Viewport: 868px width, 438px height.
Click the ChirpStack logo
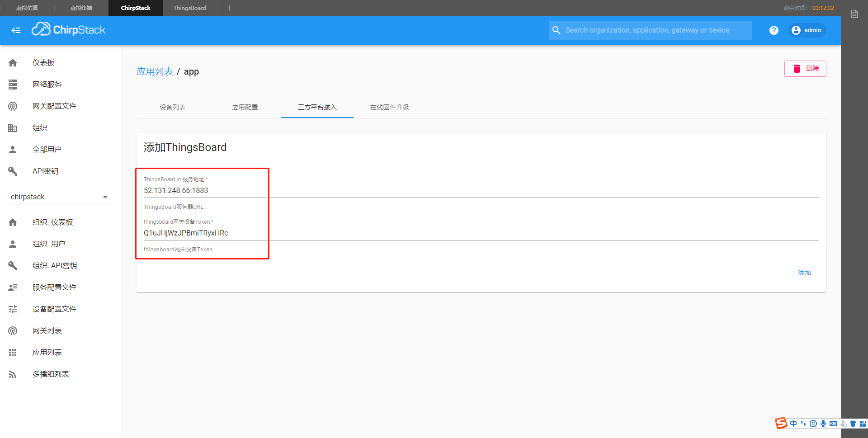coord(68,29)
